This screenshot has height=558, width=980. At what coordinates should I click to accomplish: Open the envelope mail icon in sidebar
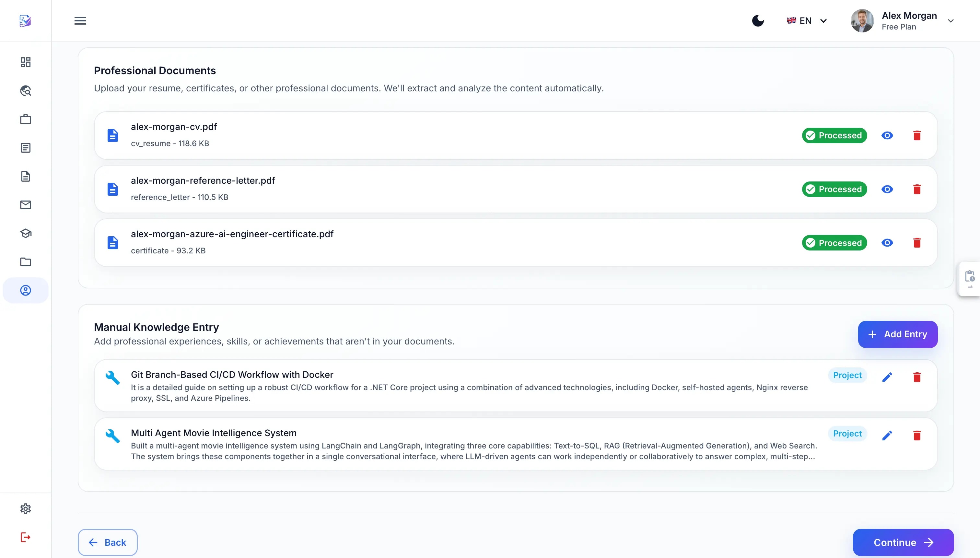point(25,205)
